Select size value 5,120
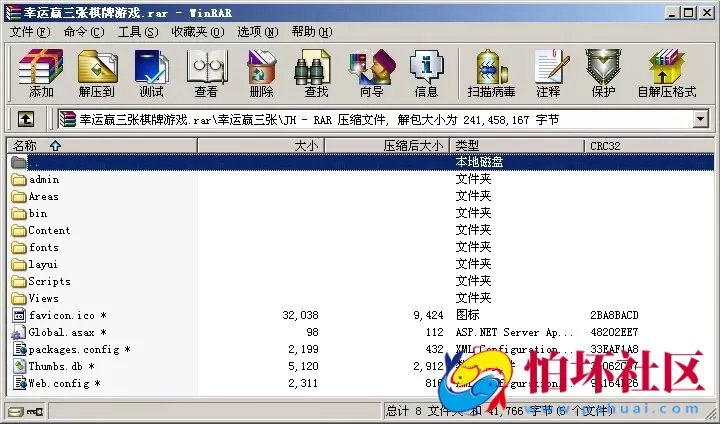720x424 pixels. [x=303, y=366]
